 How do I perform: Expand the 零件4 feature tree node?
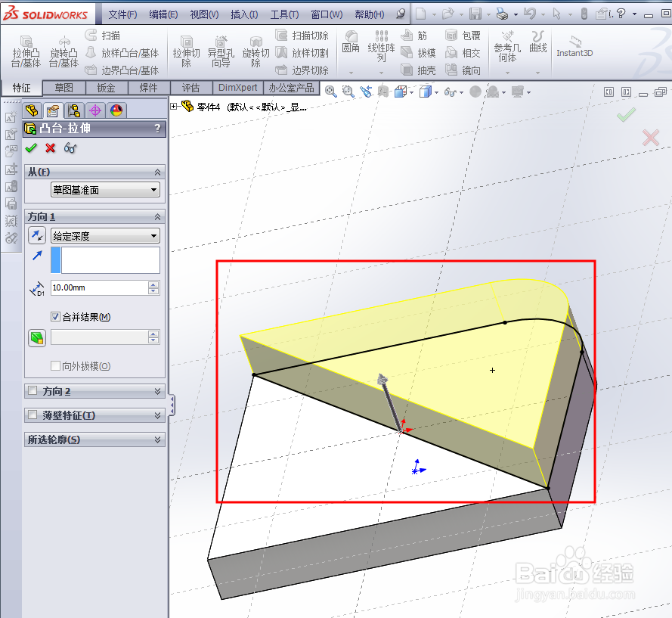pyautogui.click(x=174, y=106)
